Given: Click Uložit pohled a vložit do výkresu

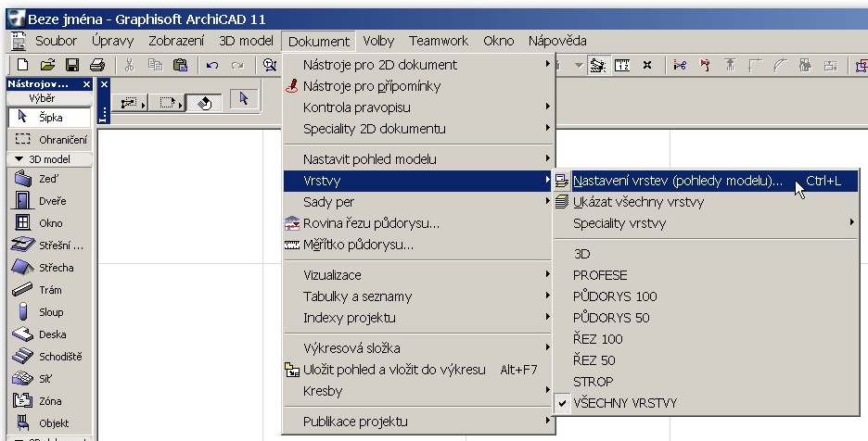Looking at the screenshot, I should (419, 370).
